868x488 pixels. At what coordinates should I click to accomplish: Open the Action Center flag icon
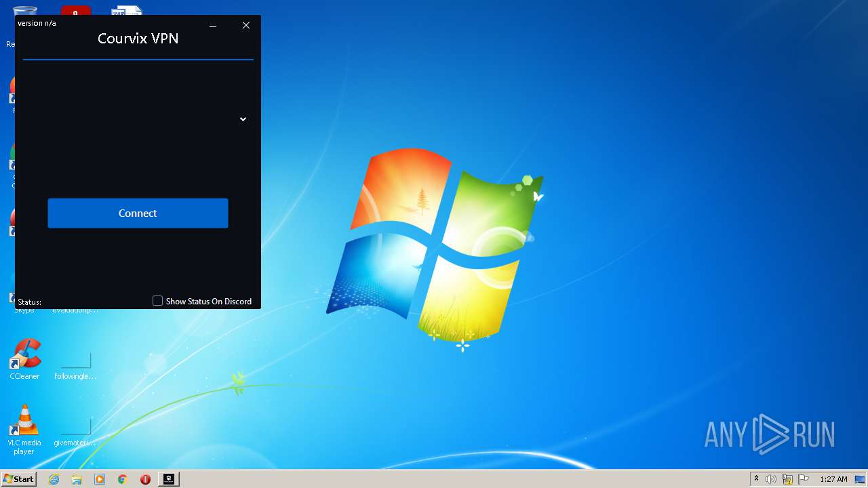[x=804, y=479]
